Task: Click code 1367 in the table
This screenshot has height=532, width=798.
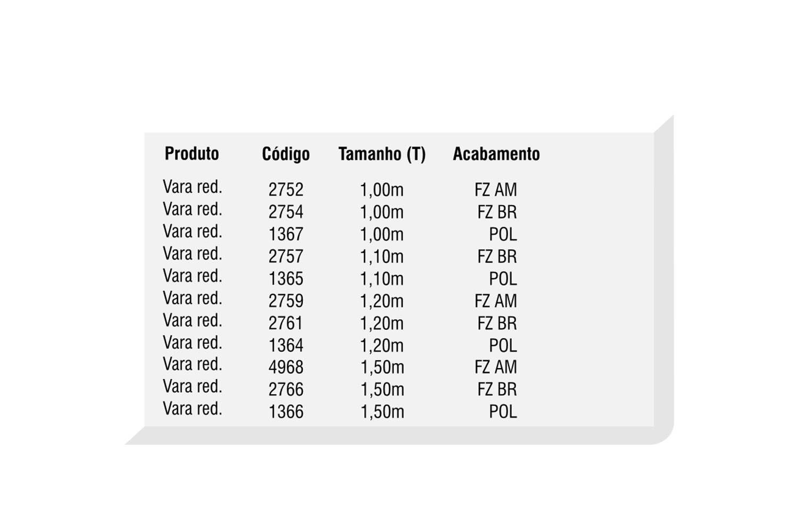Action: point(286,234)
